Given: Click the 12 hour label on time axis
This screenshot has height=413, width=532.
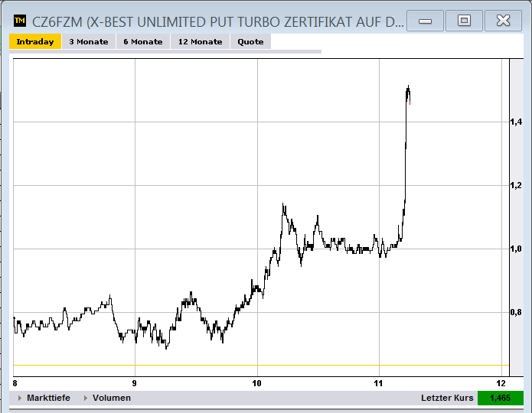Looking at the screenshot, I should click(501, 383).
